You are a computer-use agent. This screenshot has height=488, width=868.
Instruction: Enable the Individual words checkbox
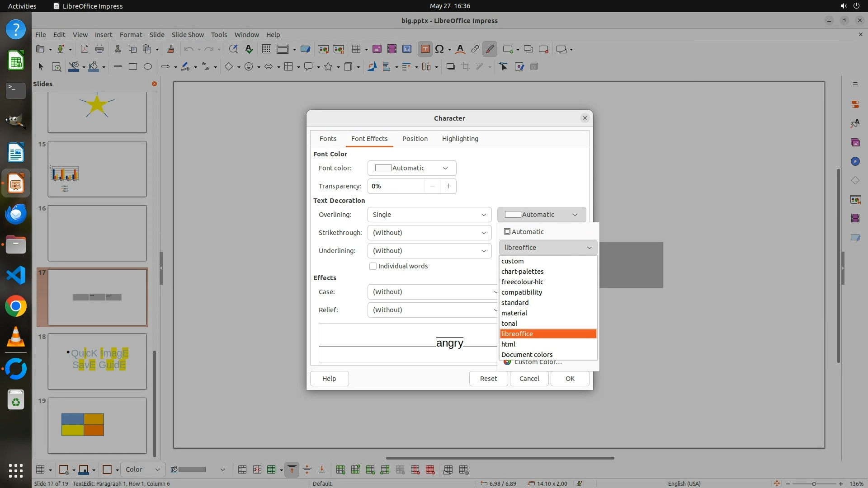373,266
